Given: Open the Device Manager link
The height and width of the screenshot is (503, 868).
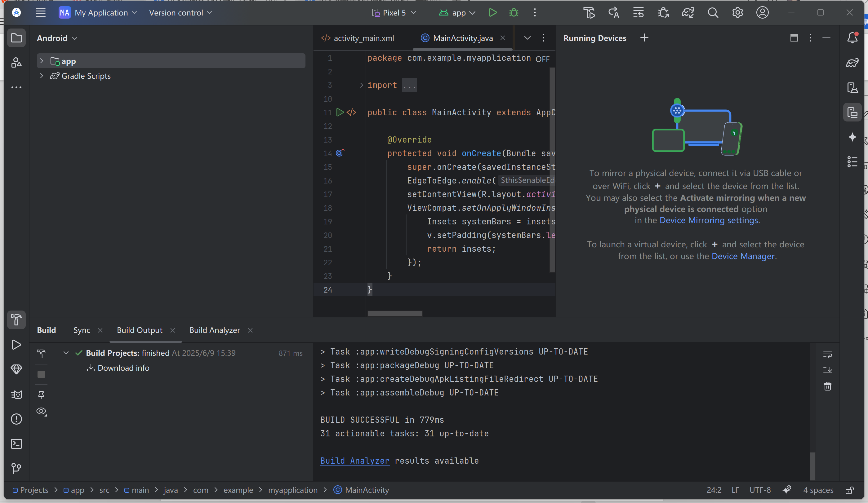Looking at the screenshot, I should click(743, 256).
